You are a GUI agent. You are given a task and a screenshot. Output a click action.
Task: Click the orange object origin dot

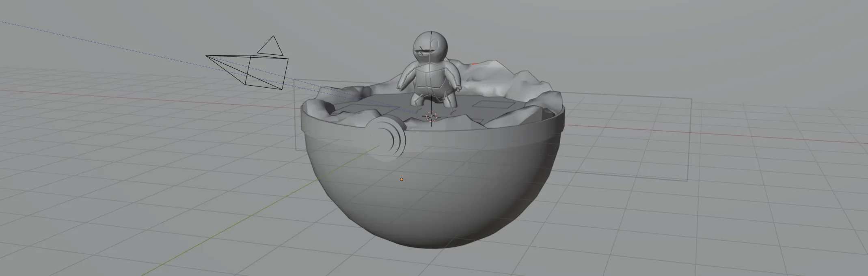tap(402, 179)
